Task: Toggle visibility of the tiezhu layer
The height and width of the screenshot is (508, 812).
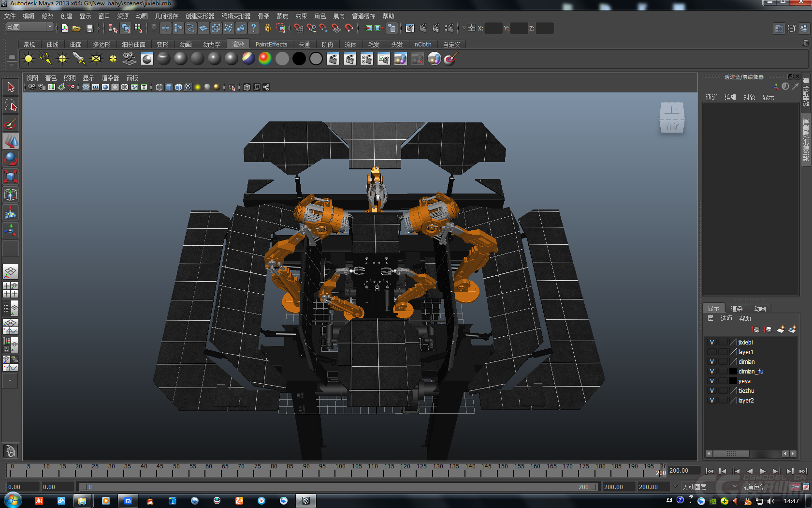Action: click(x=711, y=391)
